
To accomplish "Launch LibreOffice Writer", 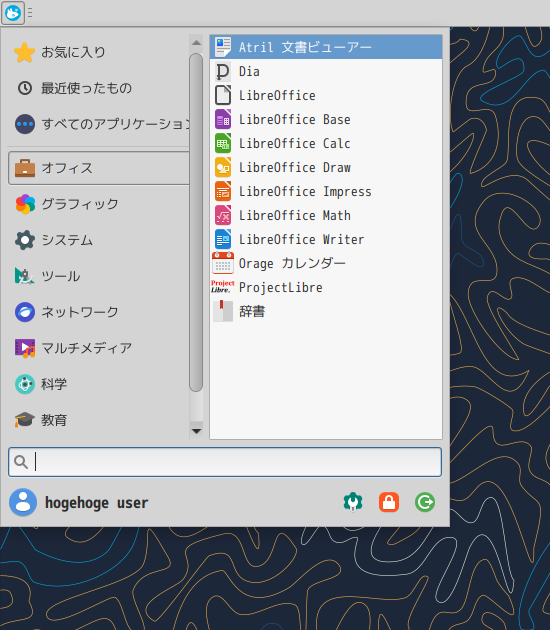I will pos(326,239).
